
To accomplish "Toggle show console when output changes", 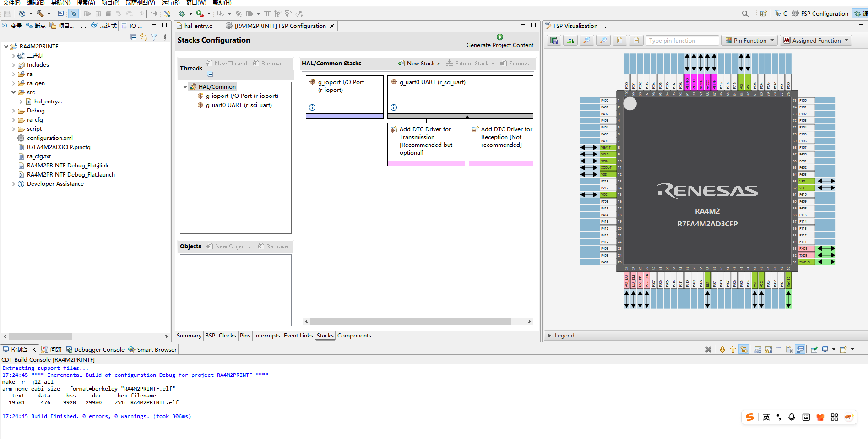I will click(800, 349).
